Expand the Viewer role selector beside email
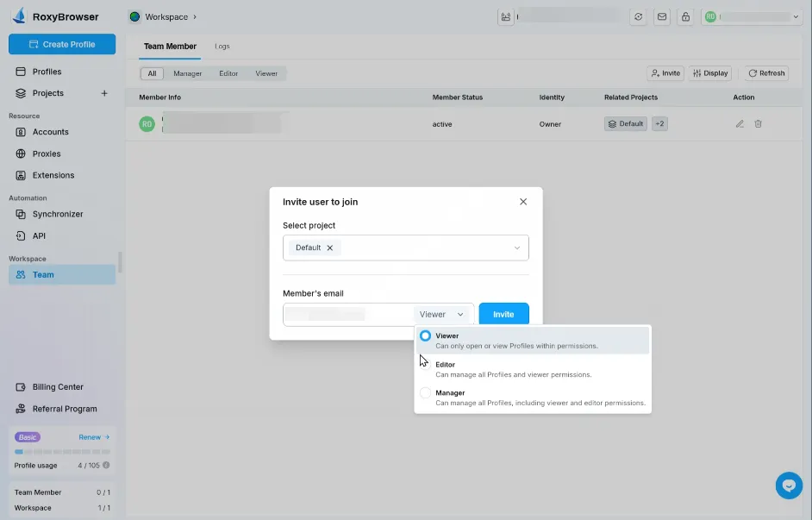Viewport: 812px width, 520px height. (442, 313)
